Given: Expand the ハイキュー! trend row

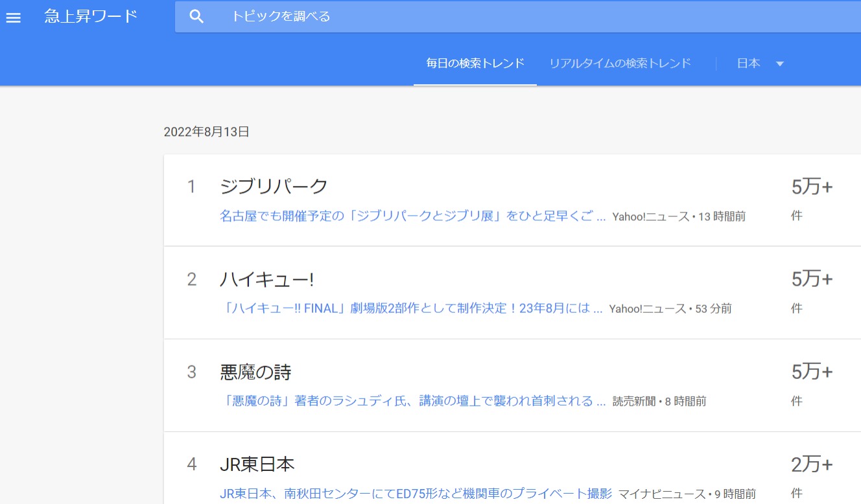Looking at the screenshot, I should tap(512, 293).
